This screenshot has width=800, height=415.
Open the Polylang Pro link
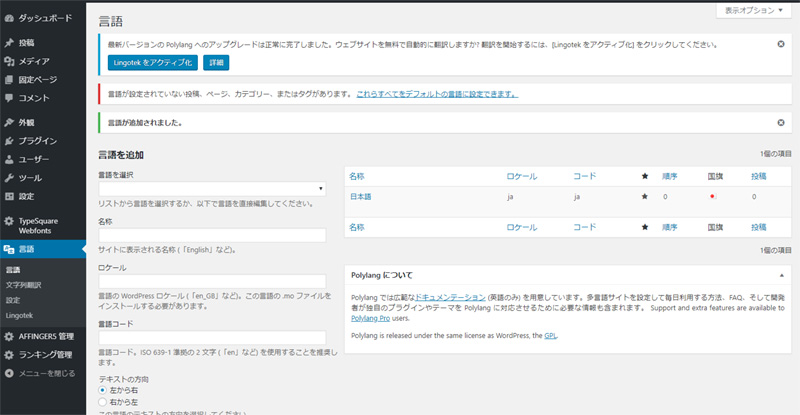click(x=370, y=318)
